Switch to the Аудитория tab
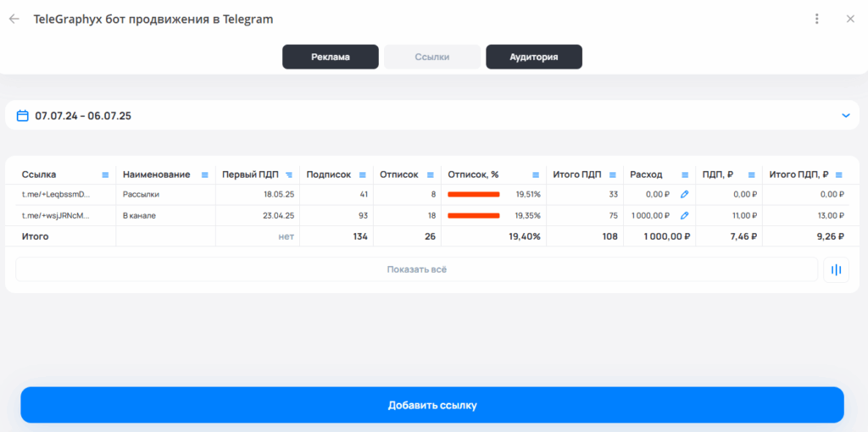 click(533, 57)
